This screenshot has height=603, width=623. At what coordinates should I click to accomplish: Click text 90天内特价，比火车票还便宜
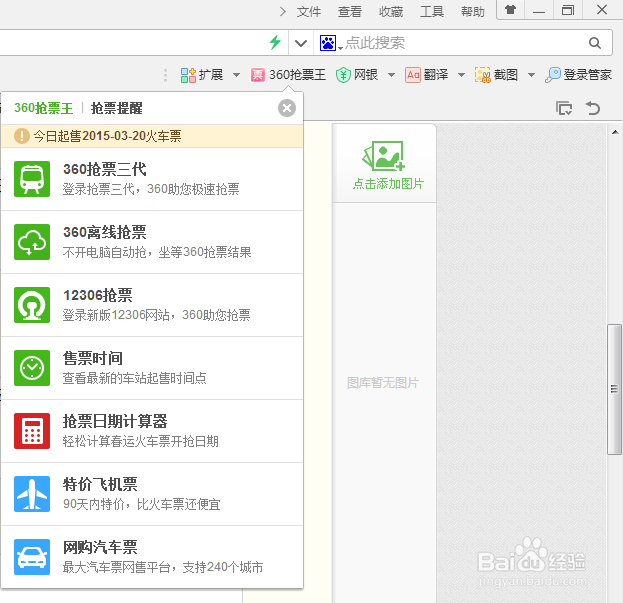click(141, 504)
